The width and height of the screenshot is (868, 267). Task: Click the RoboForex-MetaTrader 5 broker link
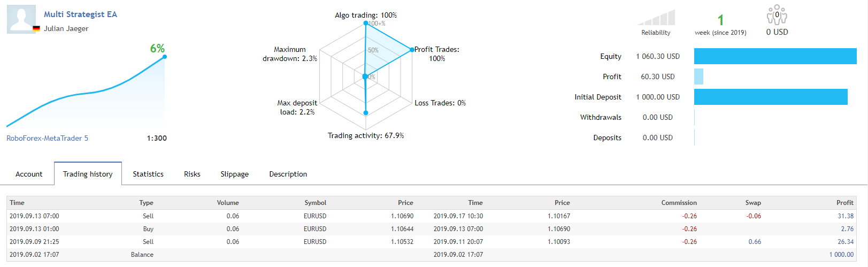coord(47,138)
